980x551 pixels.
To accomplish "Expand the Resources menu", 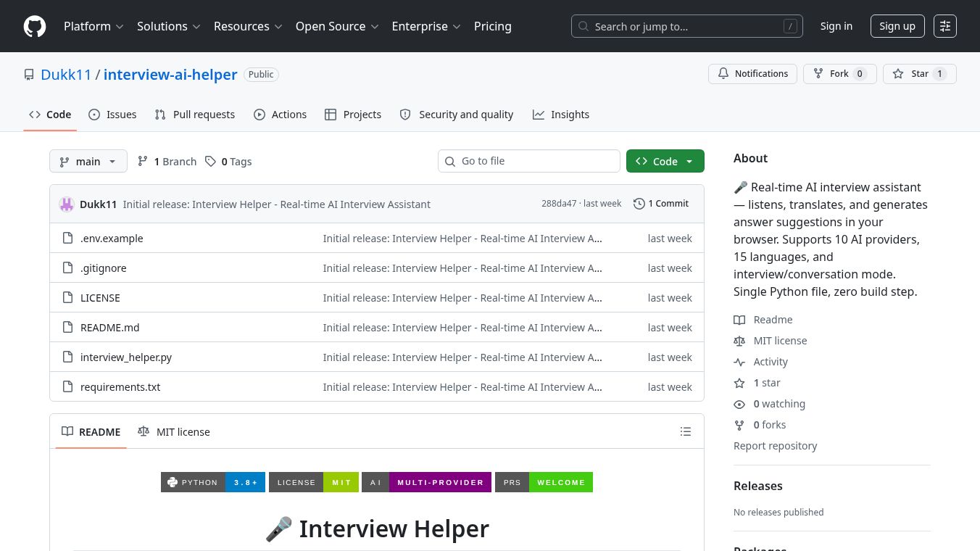I will (x=247, y=26).
